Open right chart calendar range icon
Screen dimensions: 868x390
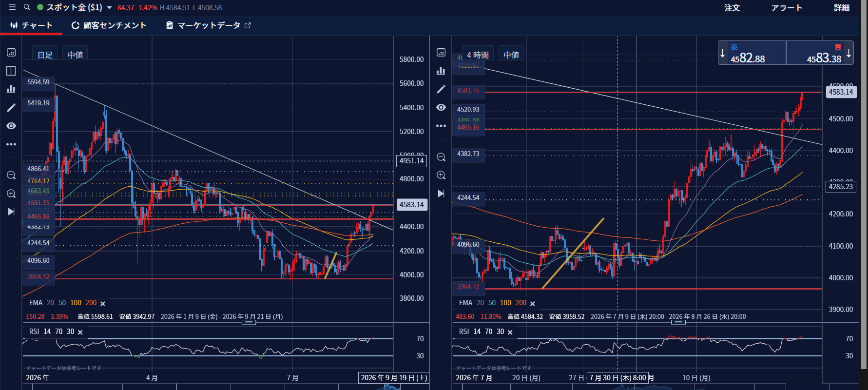(441, 52)
